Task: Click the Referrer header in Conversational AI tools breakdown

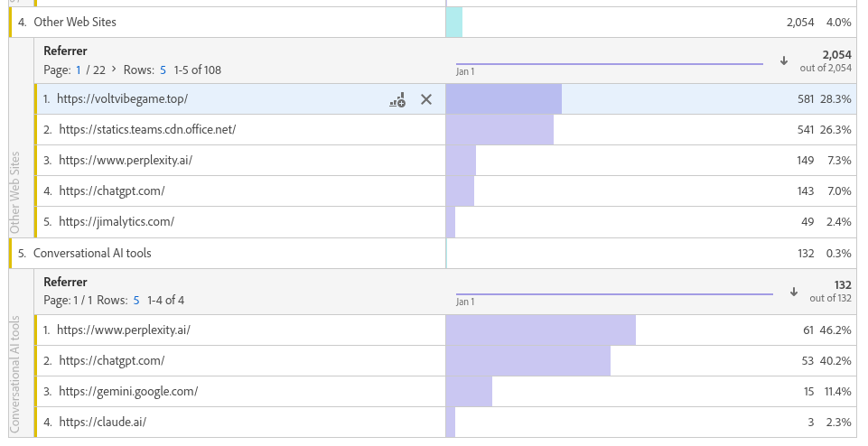Action: (x=65, y=282)
